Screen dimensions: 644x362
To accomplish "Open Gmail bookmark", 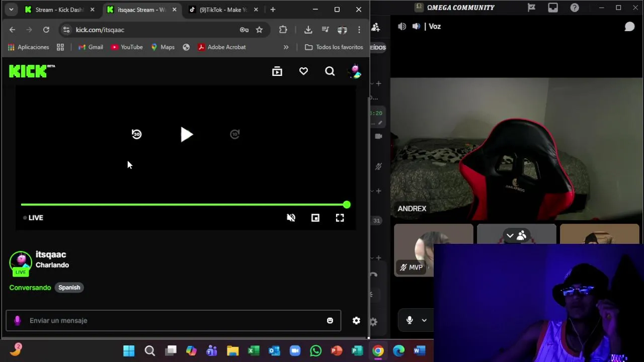I will pyautogui.click(x=91, y=47).
